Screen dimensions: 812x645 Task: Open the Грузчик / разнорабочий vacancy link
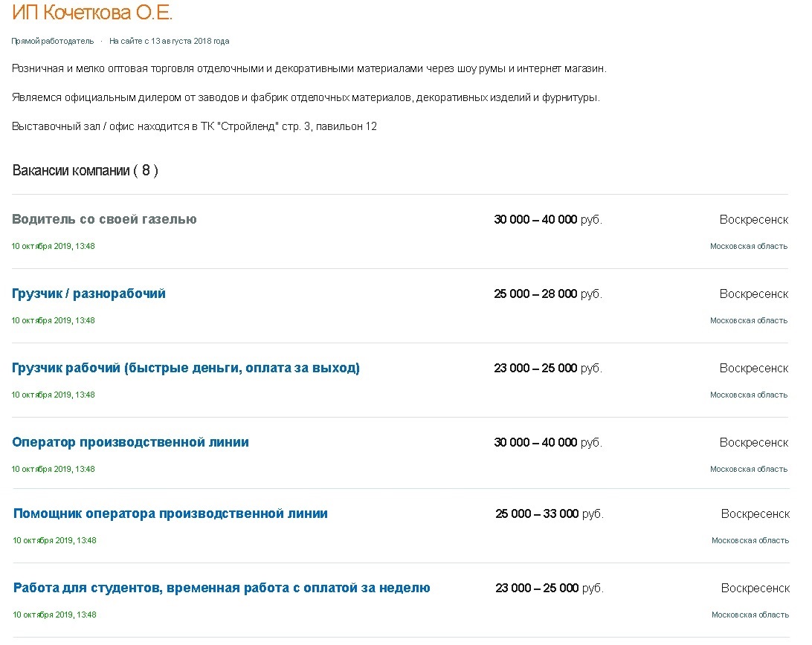pyautogui.click(x=88, y=294)
